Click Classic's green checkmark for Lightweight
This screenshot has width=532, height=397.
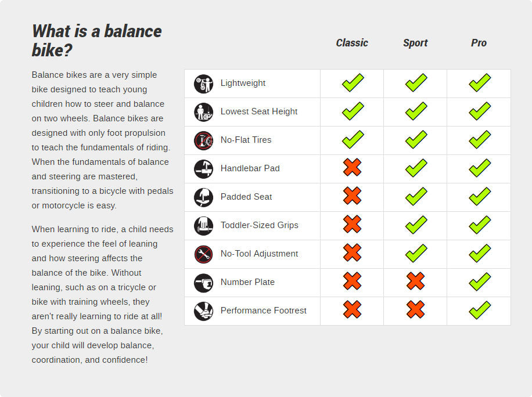coord(353,83)
